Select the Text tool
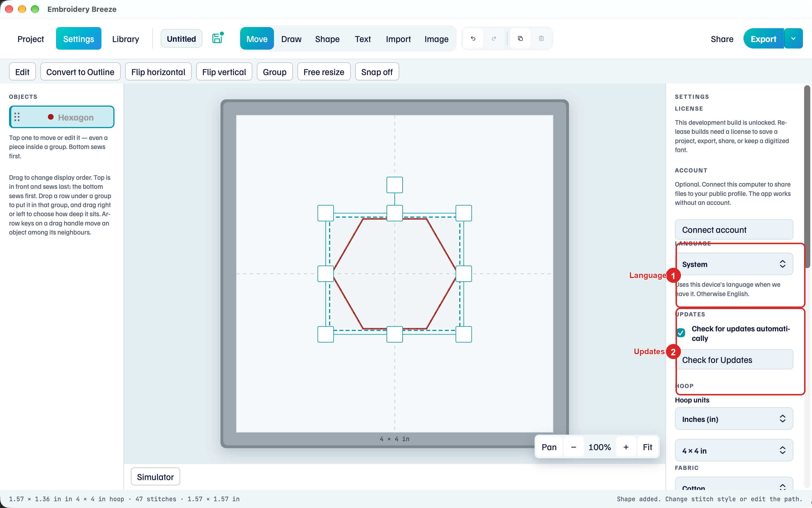Viewport: 812px width, 508px height. click(x=363, y=39)
